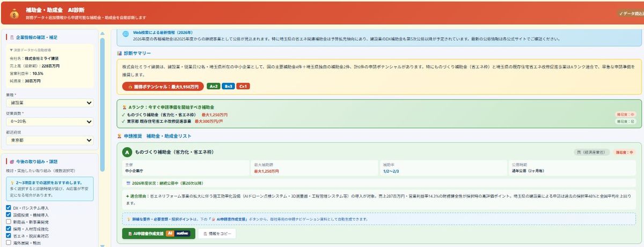Click the 適合理由 explanation text
Image resolution: width=644 pixels, height=247 pixels.
(x=378, y=200)
